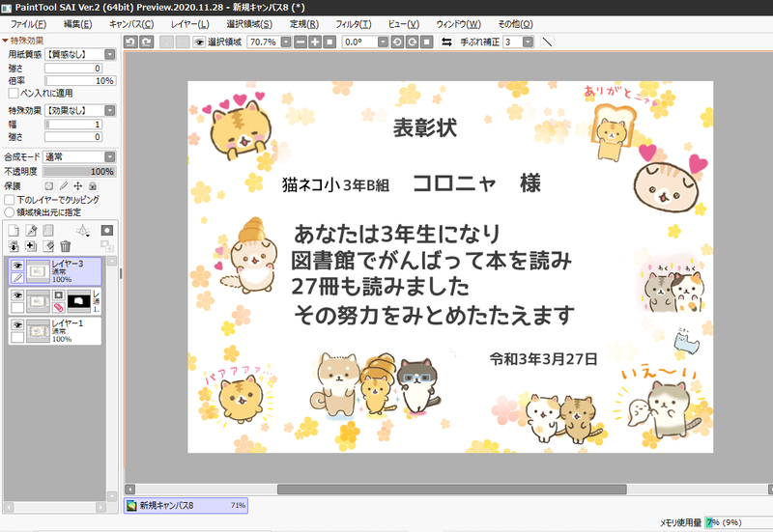The height and width of the screenshot is (532, 773).
Task: Click the straight line drawing mode icon
Action: pyautogui.click(x=547, y=42)
